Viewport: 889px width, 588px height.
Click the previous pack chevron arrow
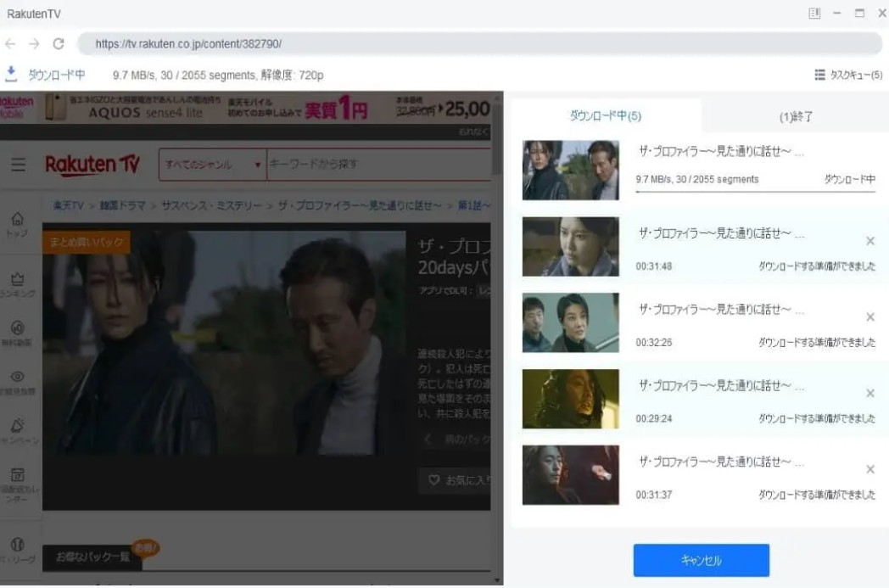point(428,440)
